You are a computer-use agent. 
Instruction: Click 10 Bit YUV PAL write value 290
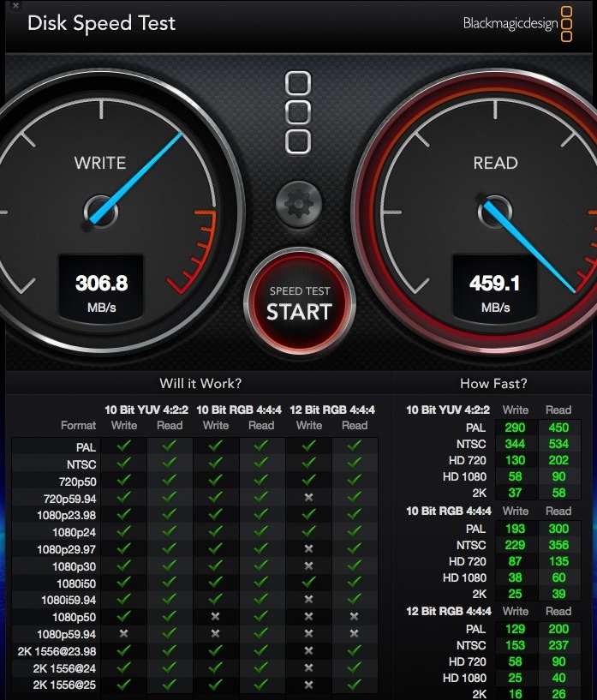point(515,428)
